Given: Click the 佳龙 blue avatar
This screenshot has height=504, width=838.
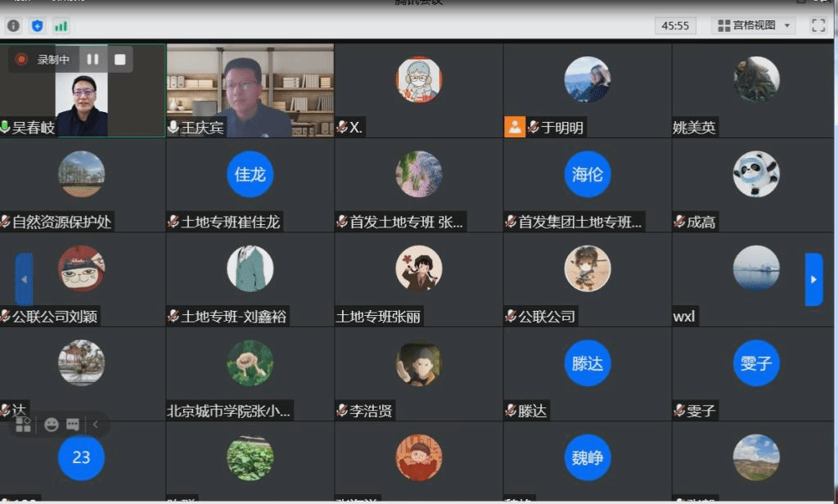Looking at the screenshot, I should pos(250,174).
